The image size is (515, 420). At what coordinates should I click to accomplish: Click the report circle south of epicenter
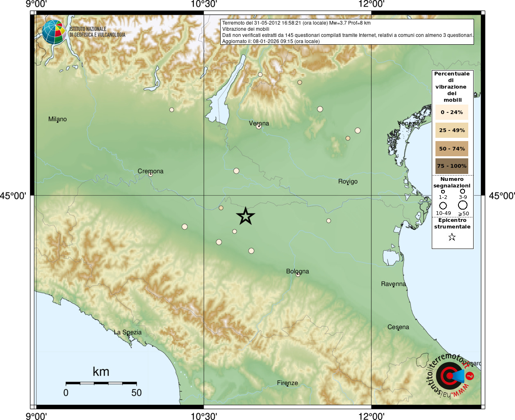point(251,251)
